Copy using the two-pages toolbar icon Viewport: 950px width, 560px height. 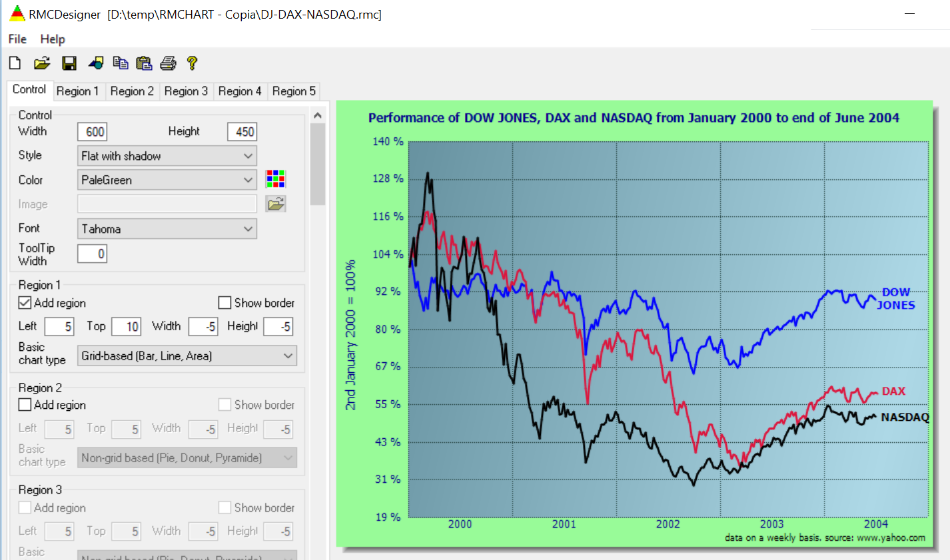coord(121,63)
